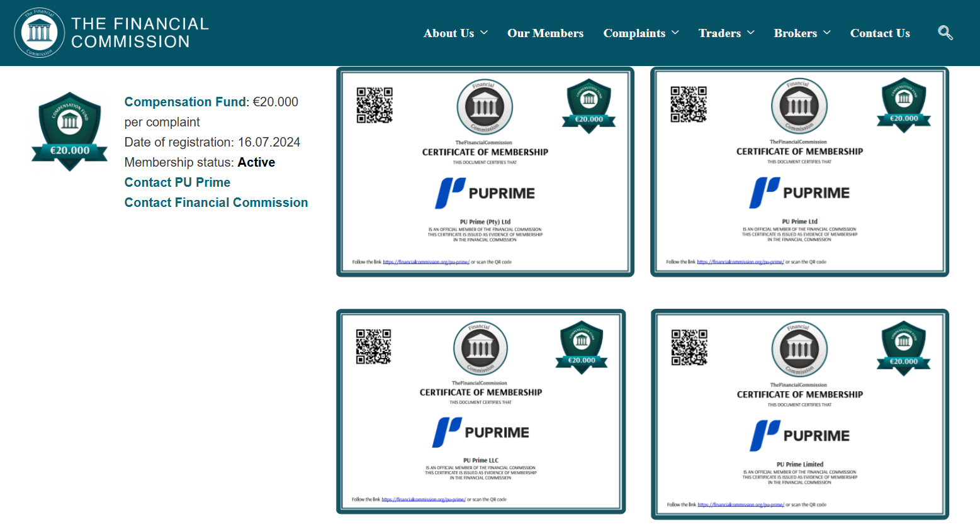The image size is (980, 527).
Task: Click €20.000 badge on PU Prime Ltd certificate
Action: 904,106
